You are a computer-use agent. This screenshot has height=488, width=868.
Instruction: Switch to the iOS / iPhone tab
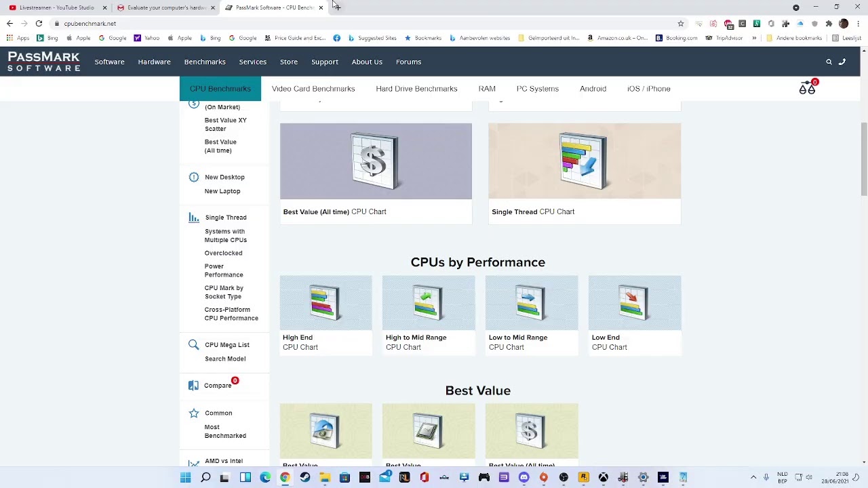click(649, 89)
